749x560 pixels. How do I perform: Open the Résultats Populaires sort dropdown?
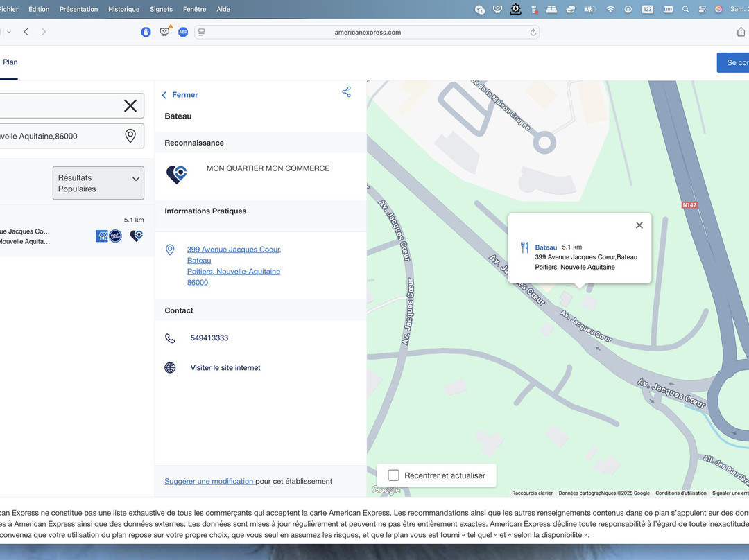[x=98, y=183]
